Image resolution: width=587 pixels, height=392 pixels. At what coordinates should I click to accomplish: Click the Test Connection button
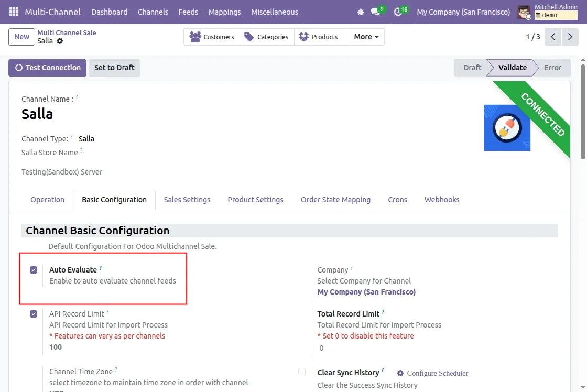[48, 68]
